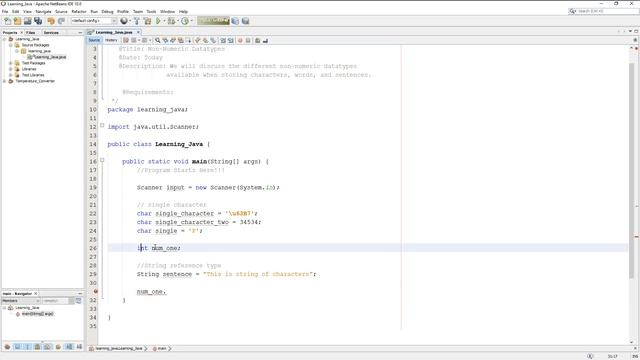Toggle Show Fields filter in the Navigator

pyautogui.click(x=17, y=347)
